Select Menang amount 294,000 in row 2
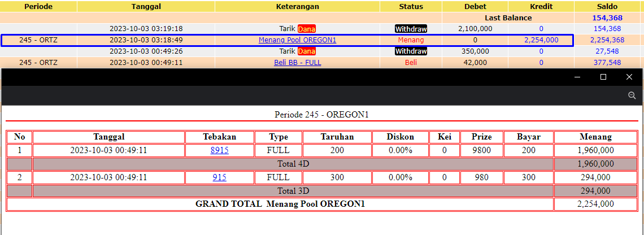The image size is (644, 235). (595, 177)
